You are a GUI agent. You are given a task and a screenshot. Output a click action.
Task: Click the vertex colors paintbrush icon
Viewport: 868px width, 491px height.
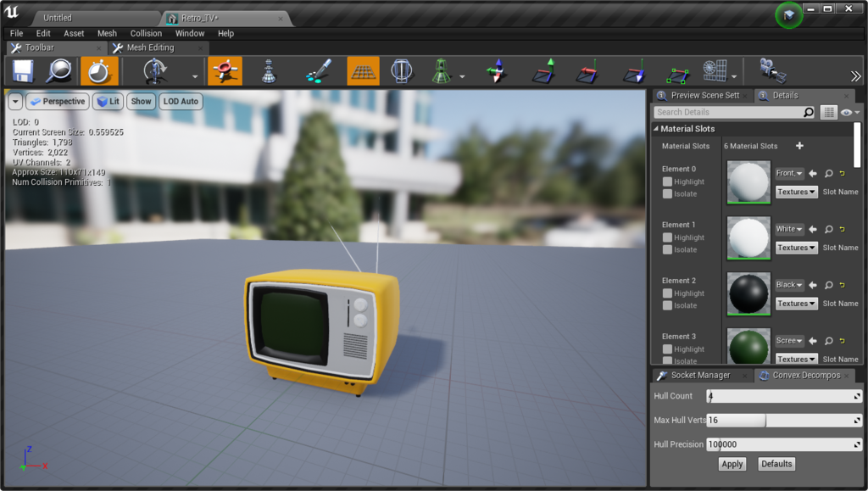(318, 71)
